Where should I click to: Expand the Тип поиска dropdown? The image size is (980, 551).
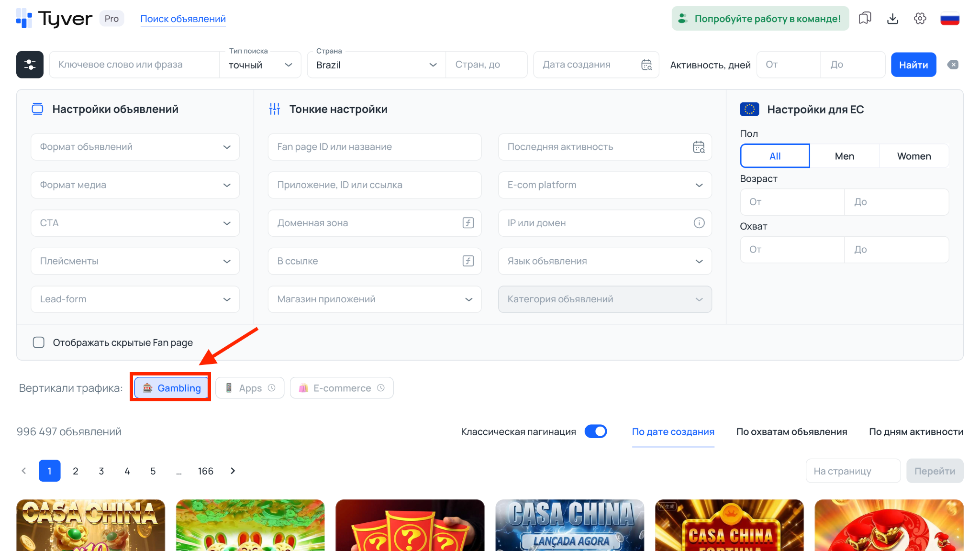point(260,65)
